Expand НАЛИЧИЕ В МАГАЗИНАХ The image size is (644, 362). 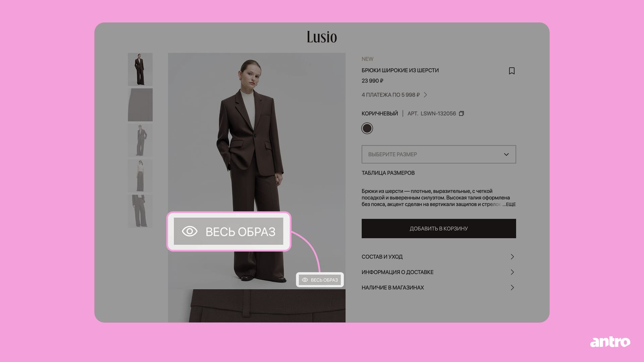click(439, 288)
